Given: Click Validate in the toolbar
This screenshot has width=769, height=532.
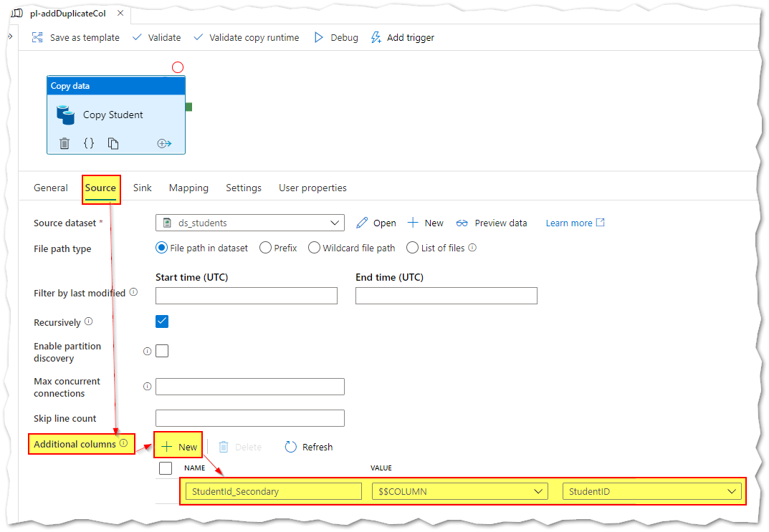Looking at the screenshot, I should point(156,38).
